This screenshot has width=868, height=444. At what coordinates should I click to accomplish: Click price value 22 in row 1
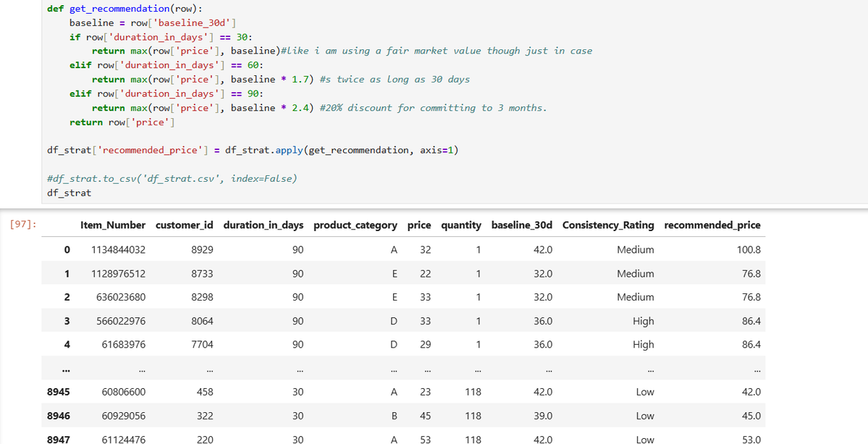[425, 274]
